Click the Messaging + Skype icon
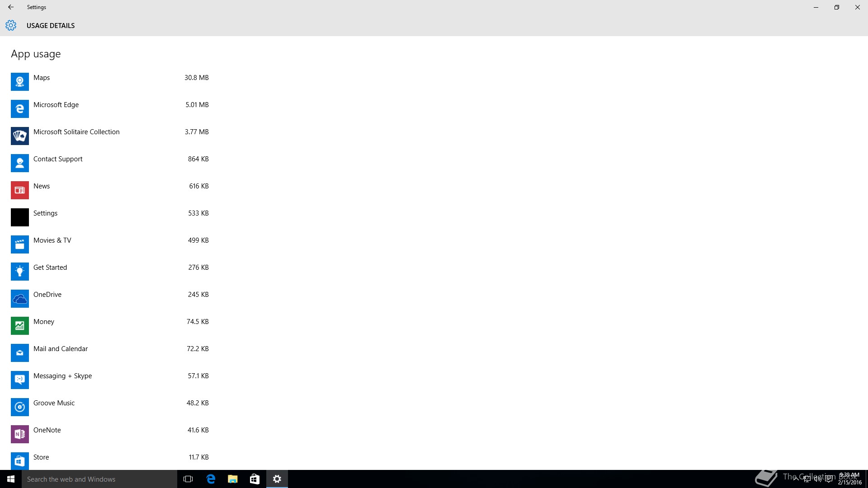868x488 pixels. click(20, 380)
